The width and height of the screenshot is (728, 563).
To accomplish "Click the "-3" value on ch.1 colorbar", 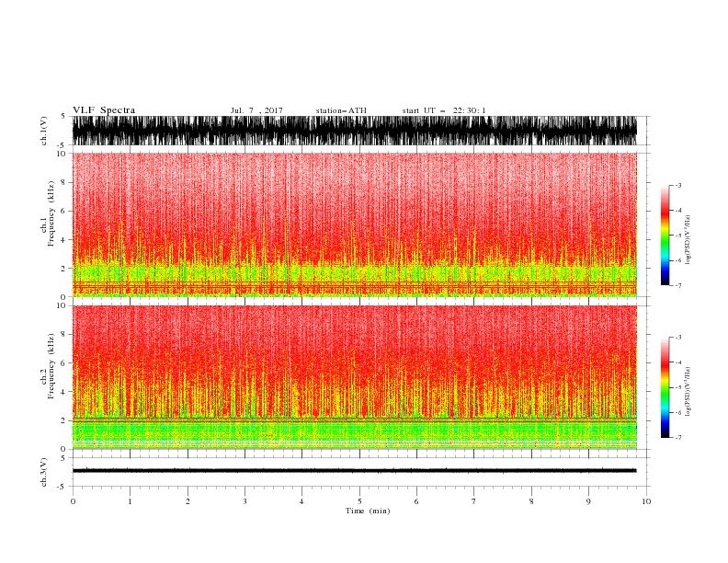I will [677, 185].
